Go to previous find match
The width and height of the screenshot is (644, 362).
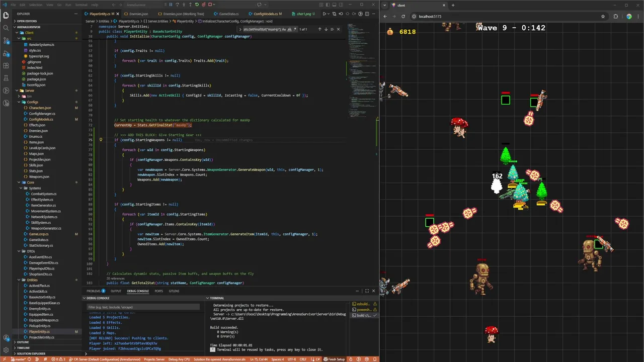tap(319, 29)
